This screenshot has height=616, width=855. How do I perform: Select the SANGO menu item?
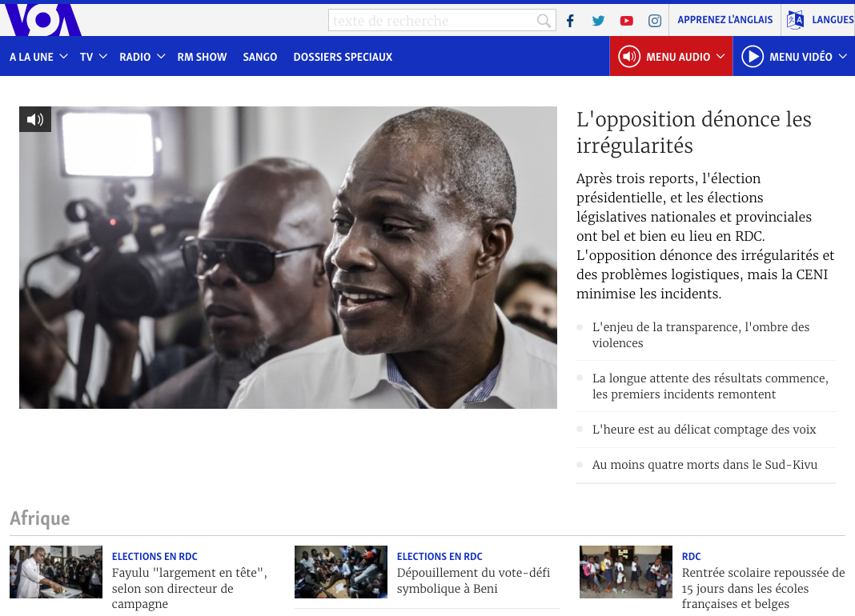[260, 57]
